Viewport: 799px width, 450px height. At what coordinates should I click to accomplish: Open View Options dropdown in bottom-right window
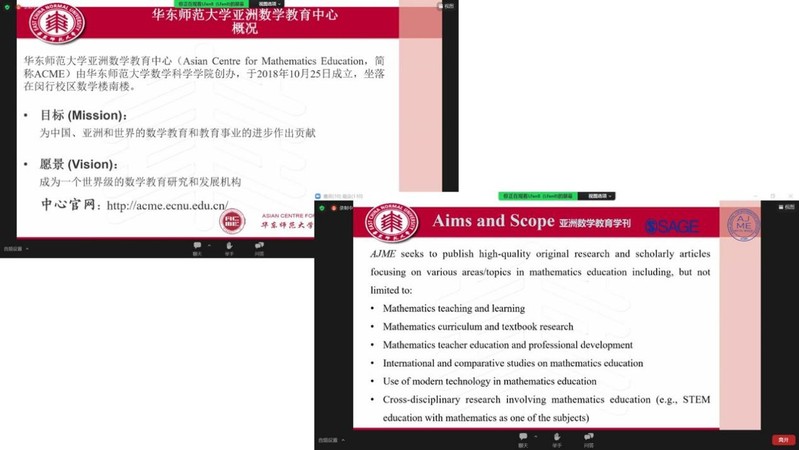click(599, 196)
